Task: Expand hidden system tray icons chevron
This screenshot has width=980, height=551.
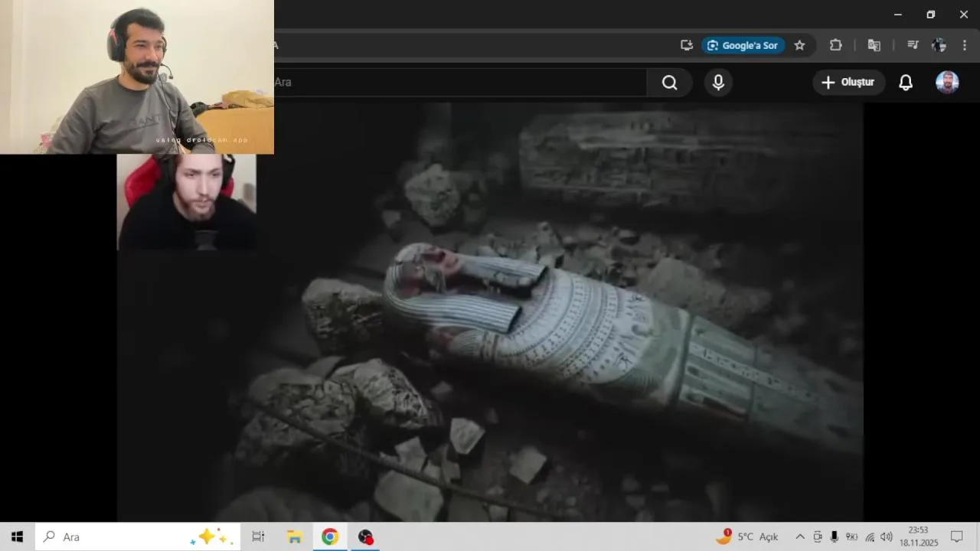Action: (x=800, y=536)
